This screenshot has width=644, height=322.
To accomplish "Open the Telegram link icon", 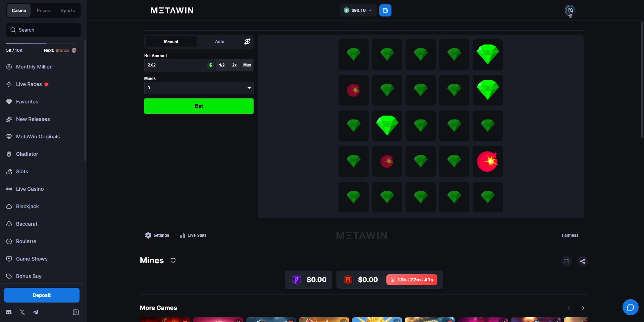I will point(36,312).
